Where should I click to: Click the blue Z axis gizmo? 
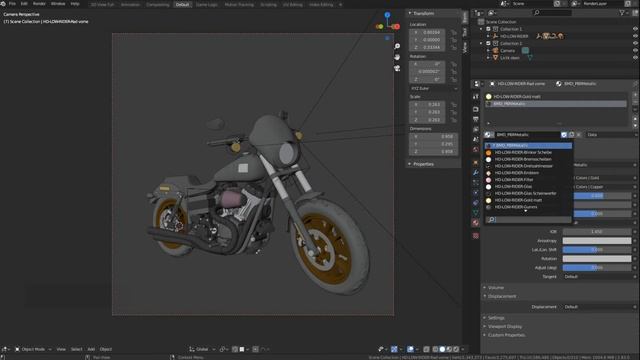coord(387,15)
